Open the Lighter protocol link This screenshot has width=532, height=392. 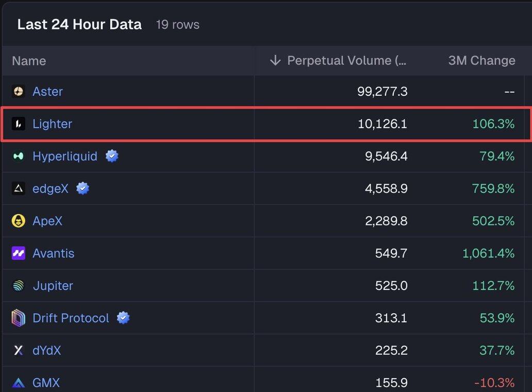(52, 124)
